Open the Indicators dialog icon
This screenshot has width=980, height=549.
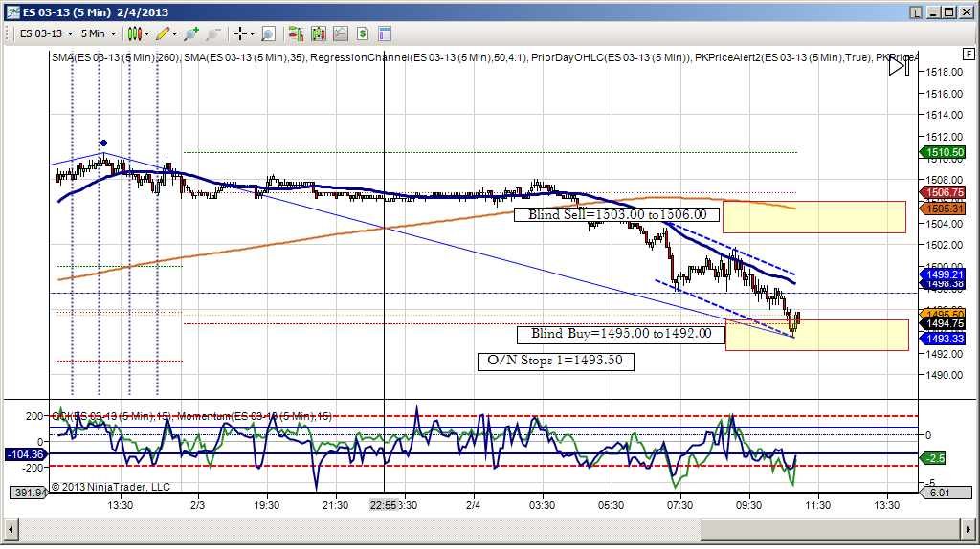[341, 33]
